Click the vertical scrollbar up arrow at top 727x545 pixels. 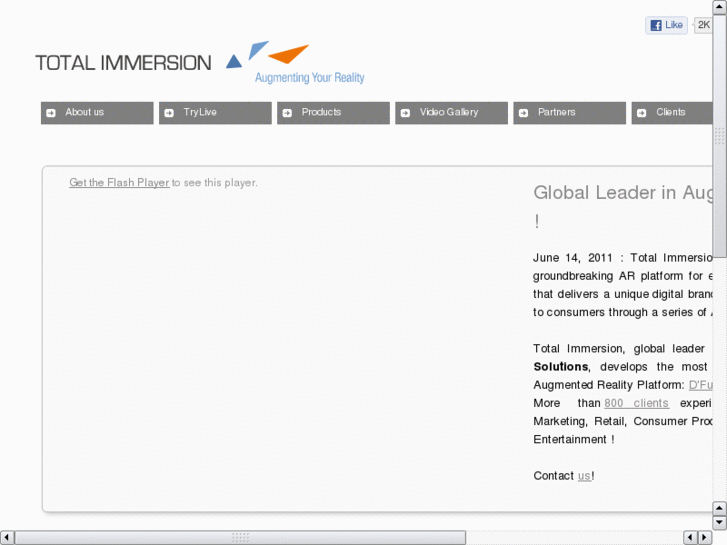point(720,7)
